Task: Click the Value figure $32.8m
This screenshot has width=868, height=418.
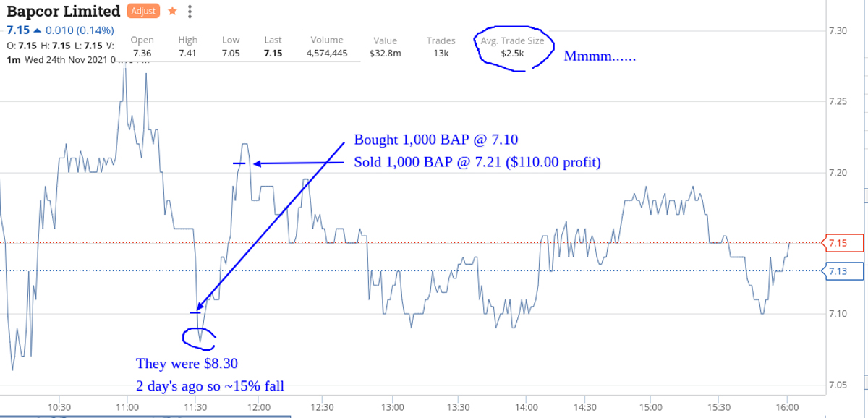Action: [386, 53]
